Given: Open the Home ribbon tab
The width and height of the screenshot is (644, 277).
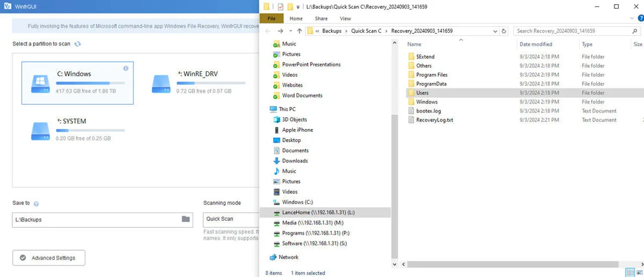Looking at the screenshot, I should 296,19.
